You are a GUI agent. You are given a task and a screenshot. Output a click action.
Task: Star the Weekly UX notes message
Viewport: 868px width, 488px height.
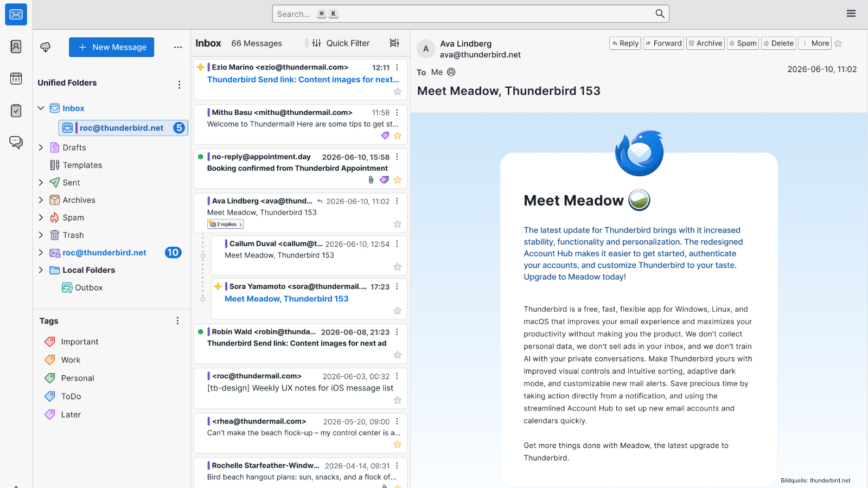(x=398, y=400)
